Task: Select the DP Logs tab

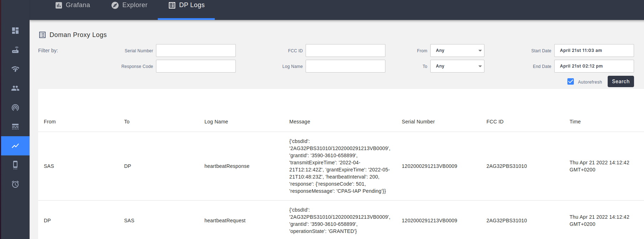Action: tap(187, 5)
